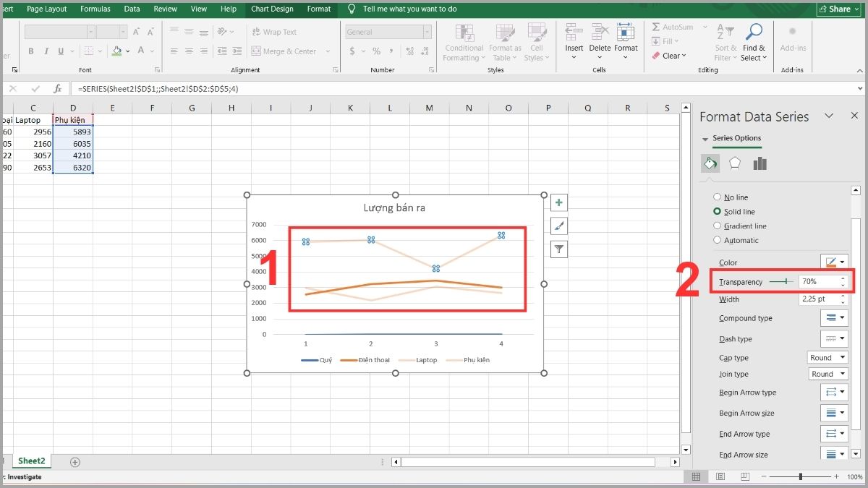Open the Format ribbon tab

click(319, 9)
